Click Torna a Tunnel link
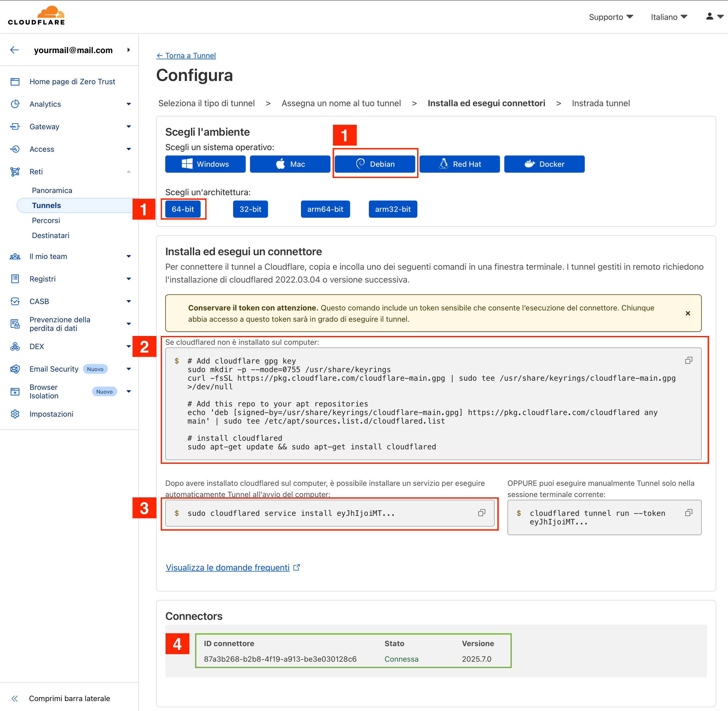The width and height of the screenshot is (728, 711). click(x=186, y=56)
